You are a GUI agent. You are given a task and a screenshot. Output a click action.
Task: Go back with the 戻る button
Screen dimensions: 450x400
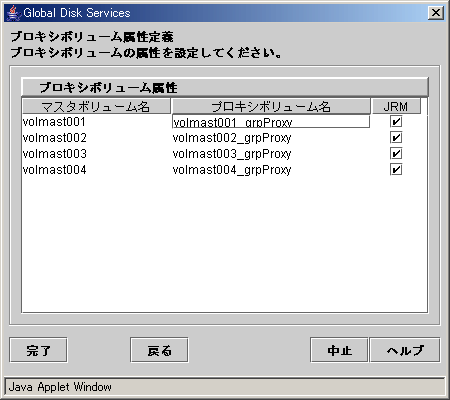point(159,350)
